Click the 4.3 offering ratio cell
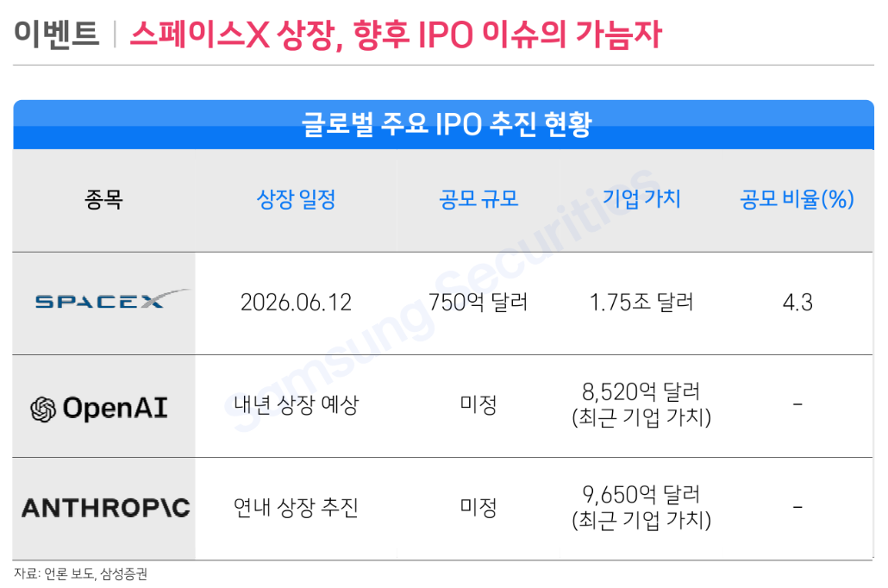The image size is (888, 588). pos(797,303)
